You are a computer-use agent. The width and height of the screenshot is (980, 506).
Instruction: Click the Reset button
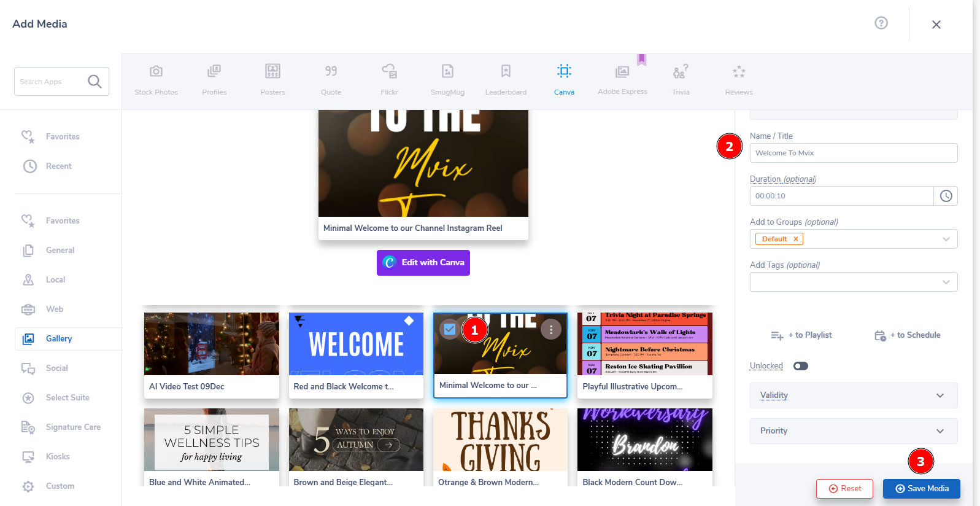click(x=844, y=489)
